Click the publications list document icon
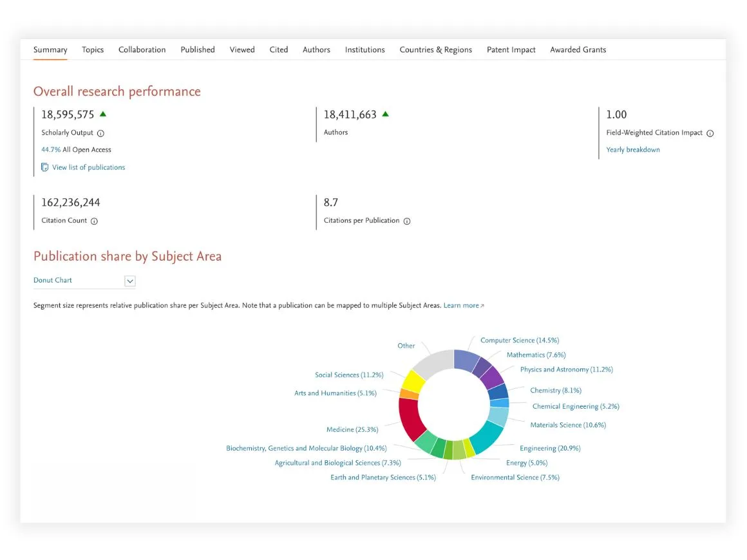Image resolution: width=747 pixels, height=560 pixels. (44, 167)
